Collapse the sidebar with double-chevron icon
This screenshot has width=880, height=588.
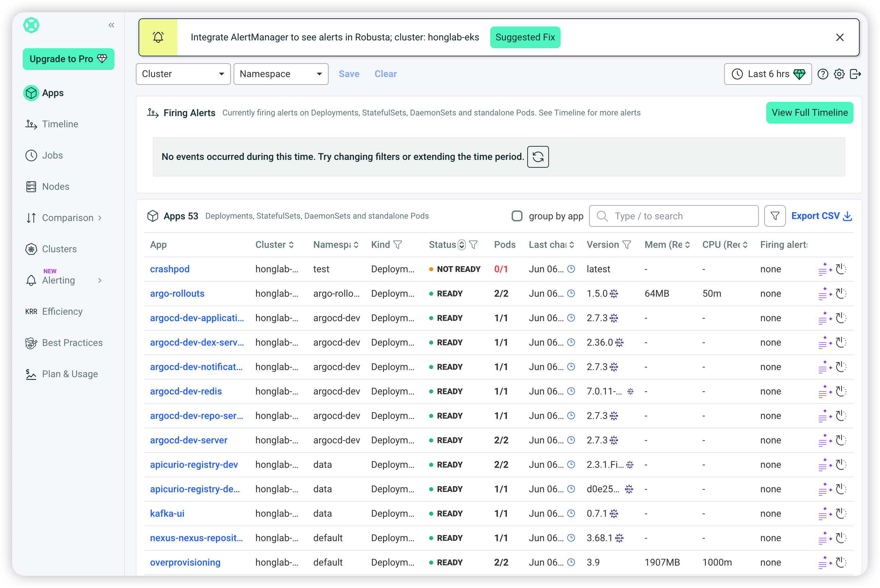point(111,25)
